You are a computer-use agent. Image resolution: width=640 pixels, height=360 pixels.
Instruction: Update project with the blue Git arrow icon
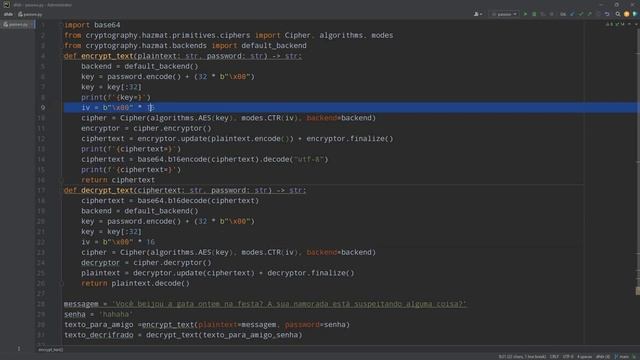[572, 14]
